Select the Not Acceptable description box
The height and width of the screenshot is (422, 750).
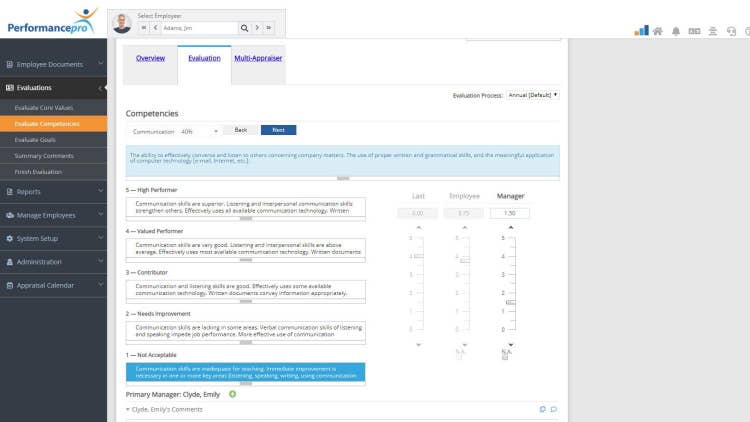[x=246, y=372]
